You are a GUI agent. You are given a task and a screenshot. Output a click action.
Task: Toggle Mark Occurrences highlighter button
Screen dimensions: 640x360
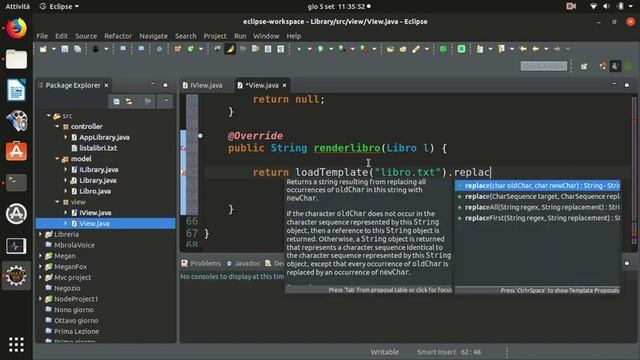[230, 49]
